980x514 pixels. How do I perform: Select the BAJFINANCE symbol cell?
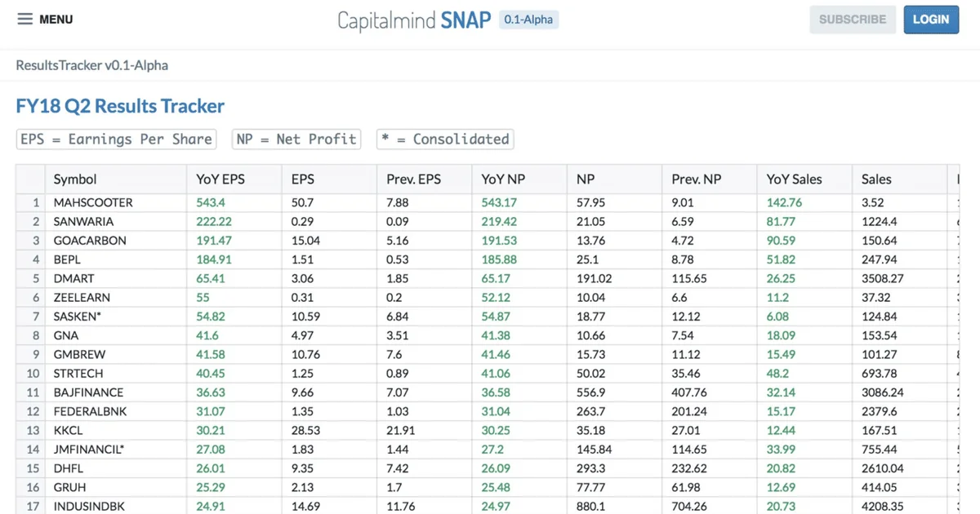(117, 392)
